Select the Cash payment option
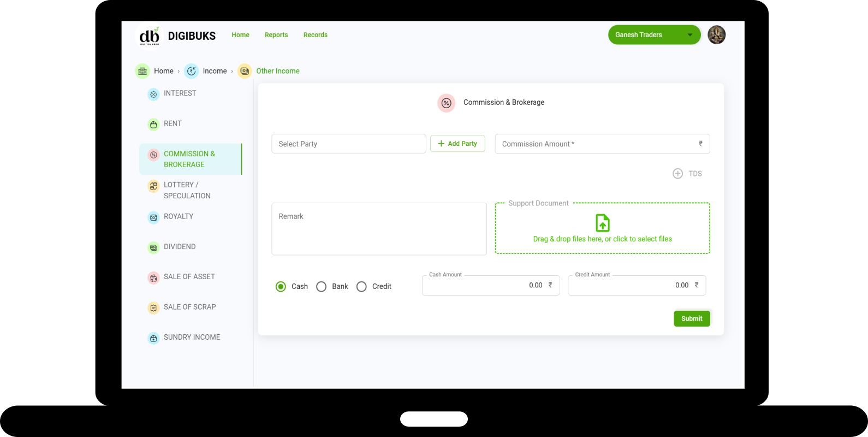The width and height of the screenshot is (868, 437). coord(281,286)
